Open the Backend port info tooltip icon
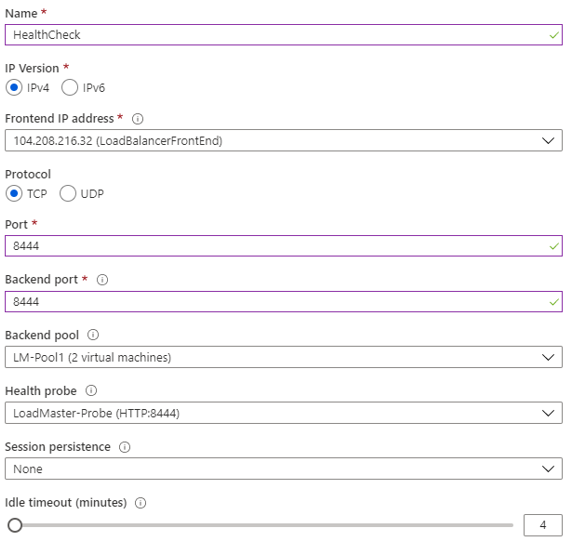 click(x=102, y=280)
